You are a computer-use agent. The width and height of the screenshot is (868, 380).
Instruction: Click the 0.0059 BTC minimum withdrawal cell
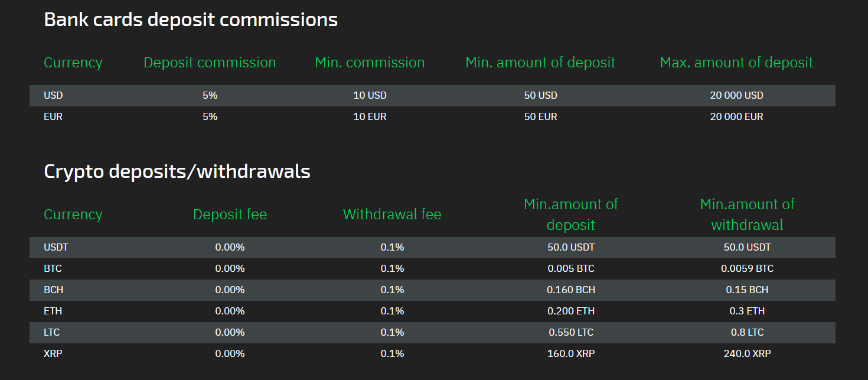click(747, 269)
